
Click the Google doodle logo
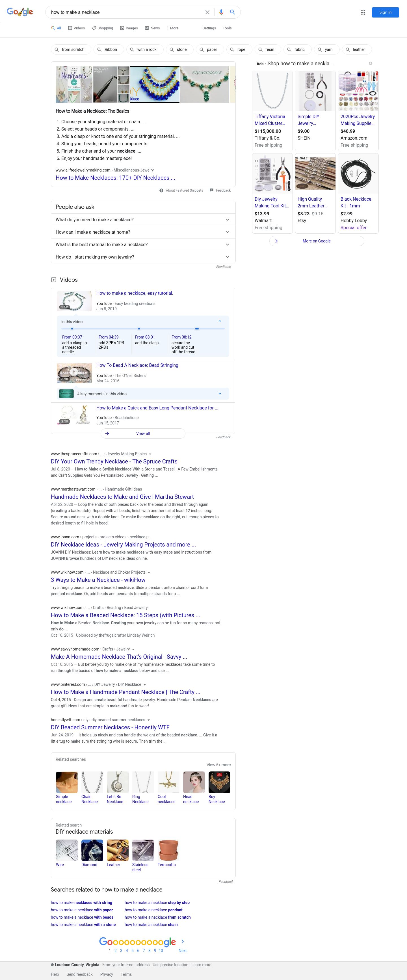[20, 12]
